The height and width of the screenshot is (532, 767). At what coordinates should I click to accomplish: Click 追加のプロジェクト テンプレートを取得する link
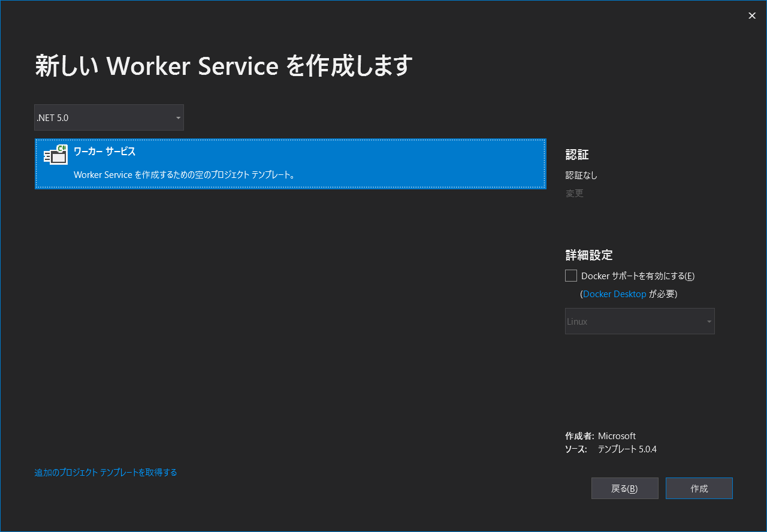pos(105,472)
